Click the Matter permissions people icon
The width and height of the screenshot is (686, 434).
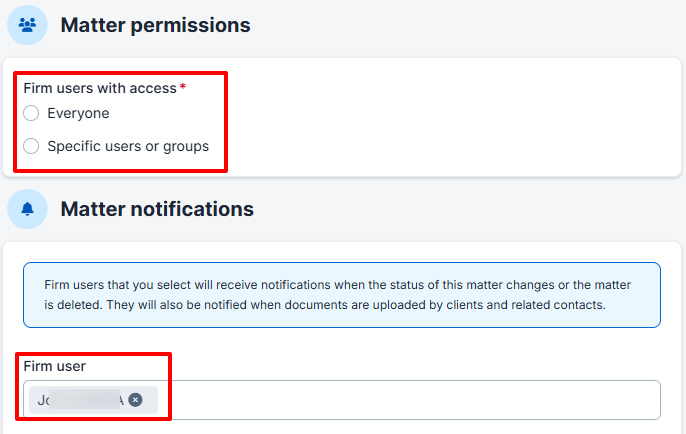pos(27,25)
